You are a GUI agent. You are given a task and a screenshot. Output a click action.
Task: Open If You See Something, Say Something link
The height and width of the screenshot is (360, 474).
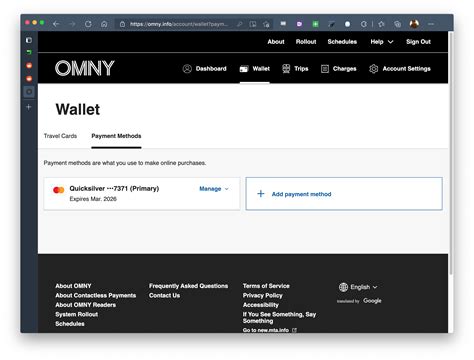tap(279, 317)
